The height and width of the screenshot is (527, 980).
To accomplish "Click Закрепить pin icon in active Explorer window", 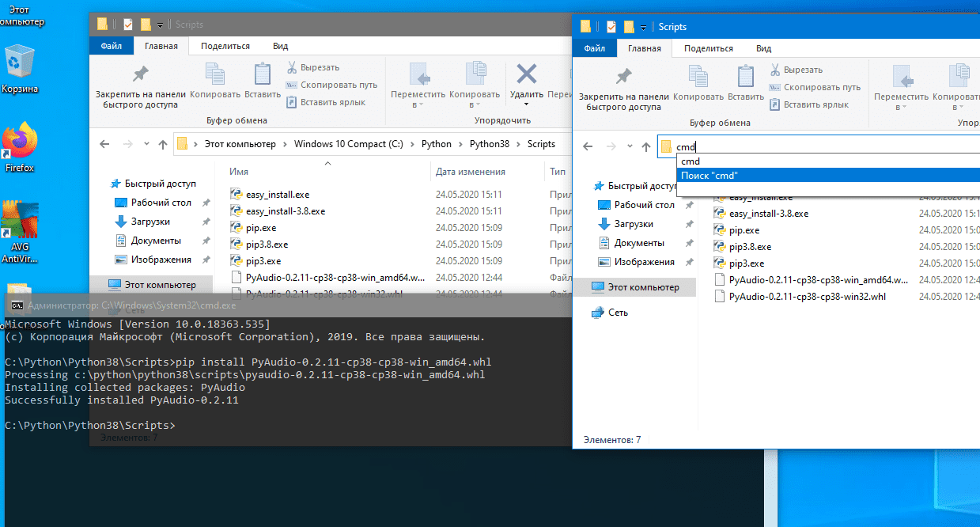I will tap(623, 78).
